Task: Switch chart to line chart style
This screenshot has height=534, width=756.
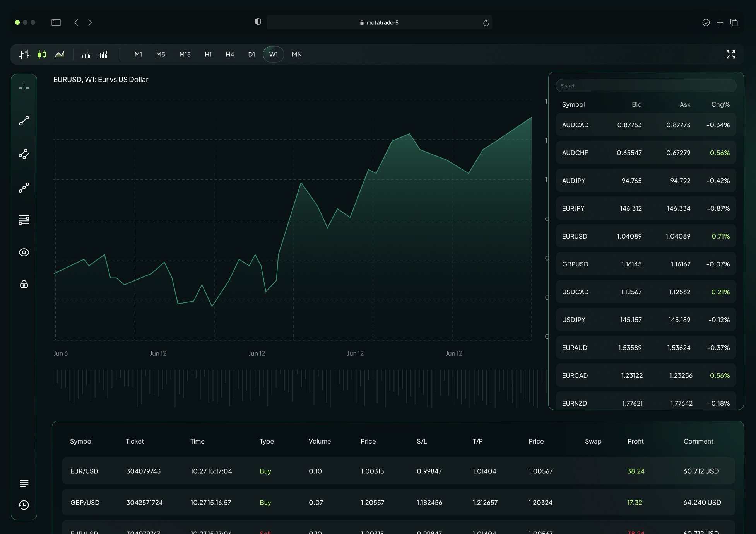Action: (59, 55)
